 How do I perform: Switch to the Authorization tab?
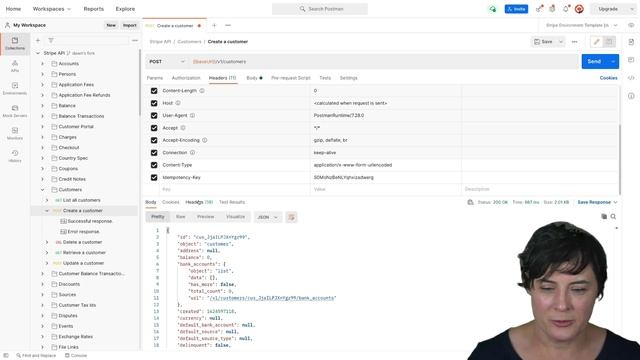[x=186, y=78]
